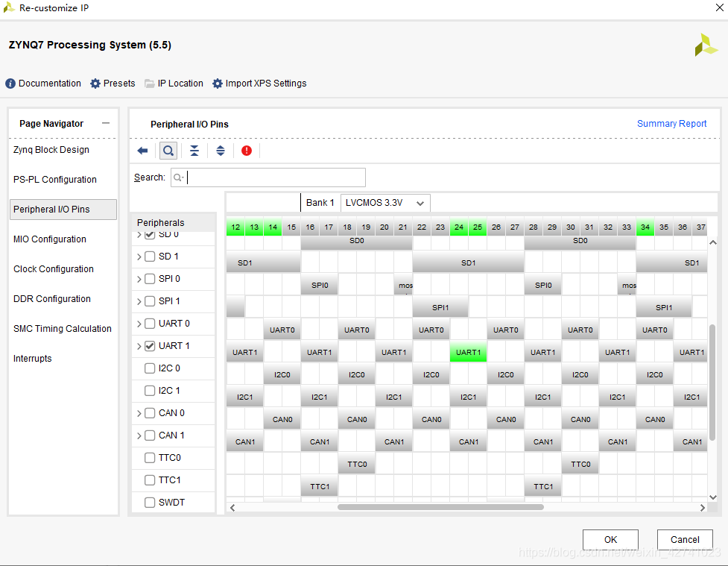
Task: Enable I2C 1 checkbox
Action: [x=150, y=391]
